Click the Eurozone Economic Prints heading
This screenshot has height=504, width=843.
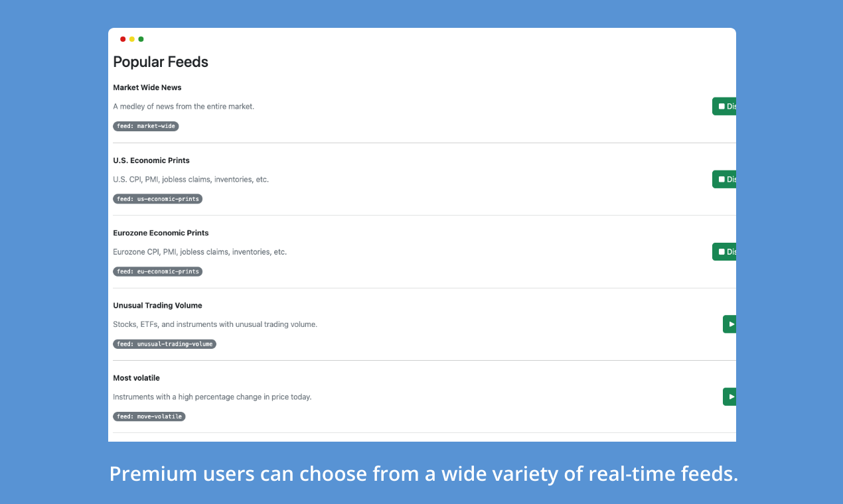161,233
